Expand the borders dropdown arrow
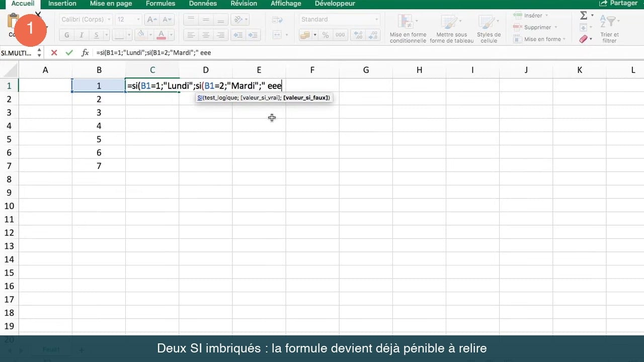The width and height of the screenshot is (644, 362). point(130,35)
